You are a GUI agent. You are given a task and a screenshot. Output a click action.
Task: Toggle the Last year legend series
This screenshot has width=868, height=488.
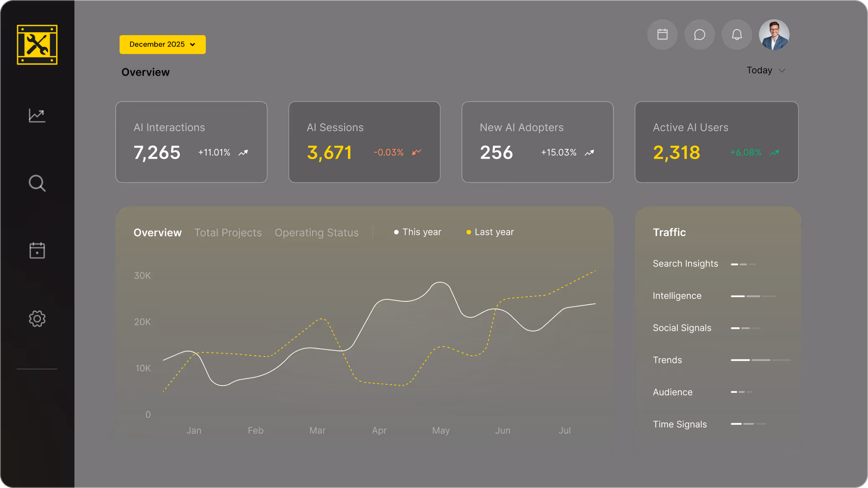490,232
